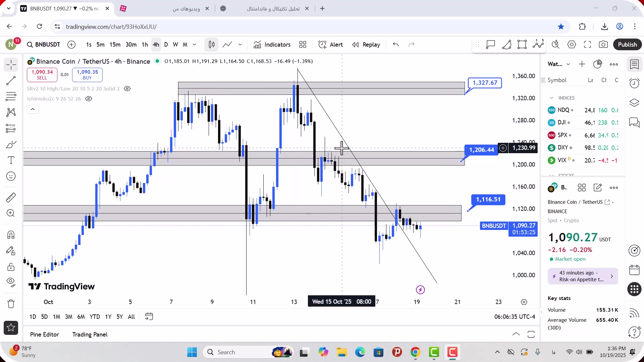The image size is (644, 362).
Task: Switch to 1h timeframe
Action: tap(145, 45)
